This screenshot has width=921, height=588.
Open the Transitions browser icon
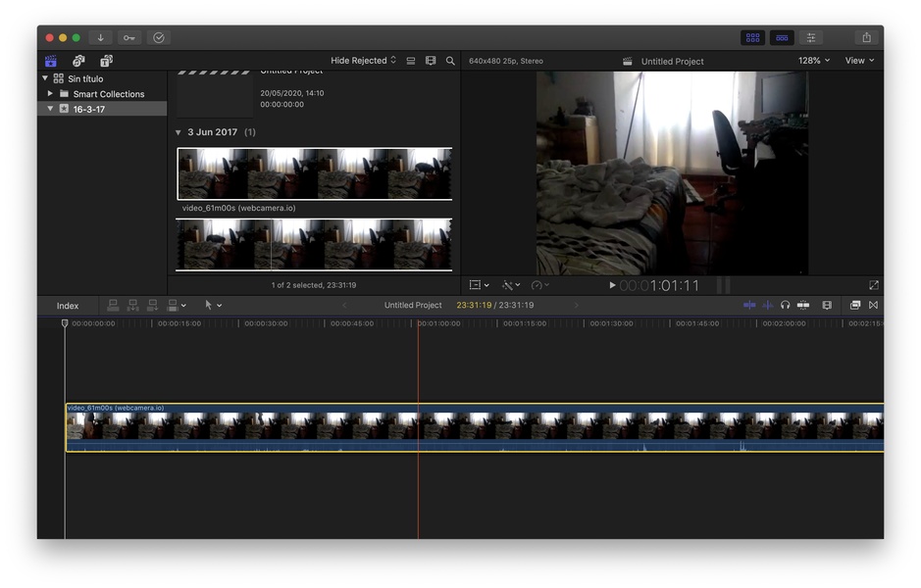click(x=872, y=305)
